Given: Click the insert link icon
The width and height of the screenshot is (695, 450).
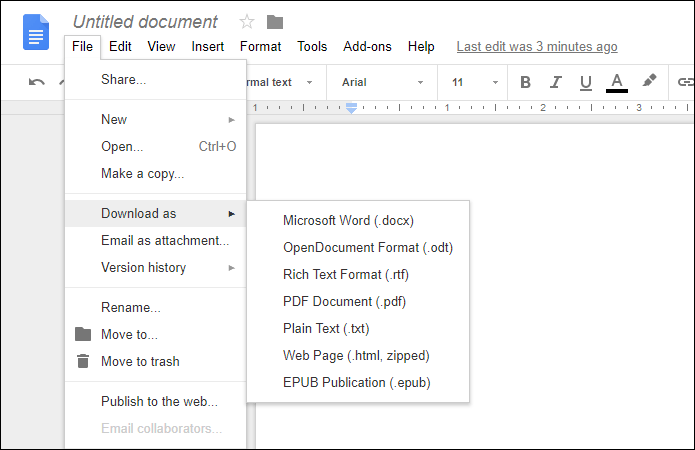Looking at the screenshot, I should tap(685, 82).
